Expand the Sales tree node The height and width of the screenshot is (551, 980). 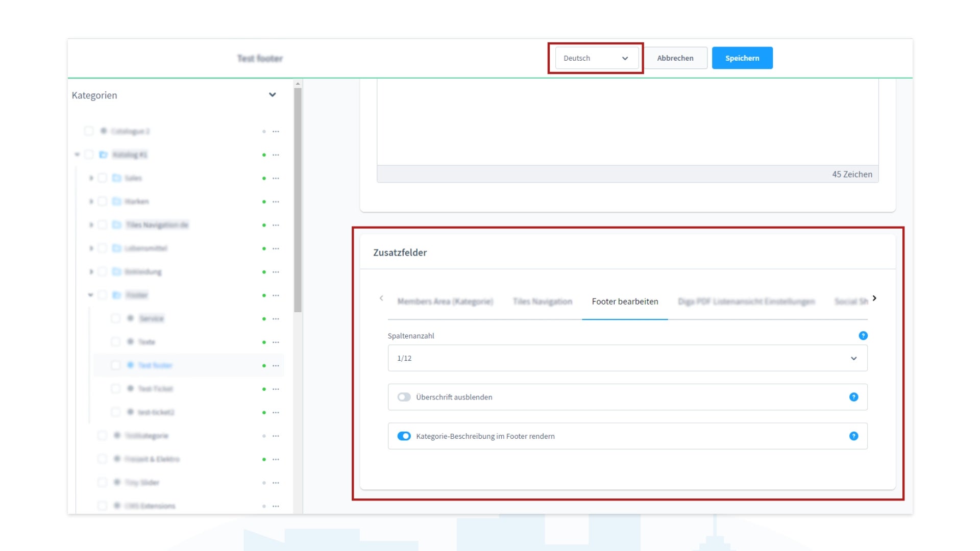(91, 178)
